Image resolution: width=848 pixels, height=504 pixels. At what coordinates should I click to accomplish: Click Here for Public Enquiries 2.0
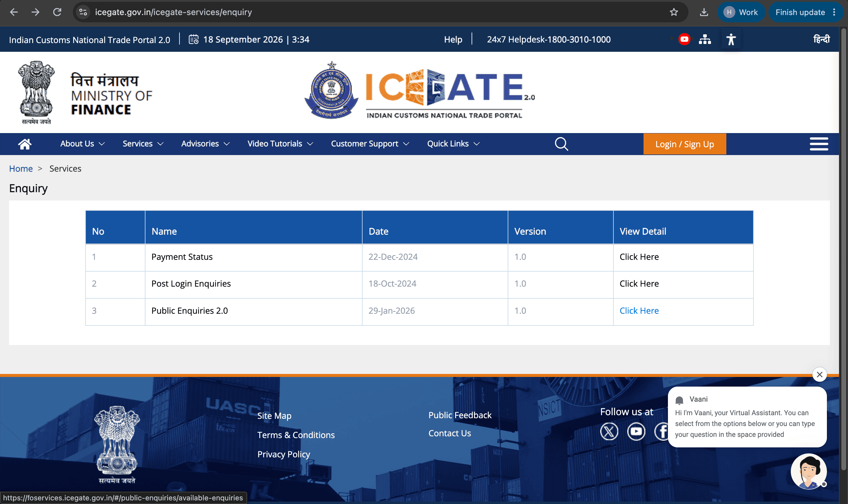pos(639,311)
